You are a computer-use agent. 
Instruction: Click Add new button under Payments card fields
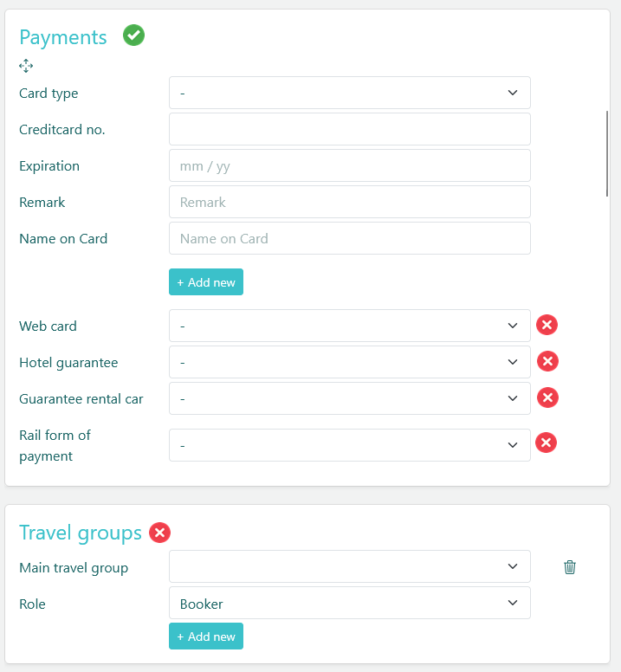point(206,282)
